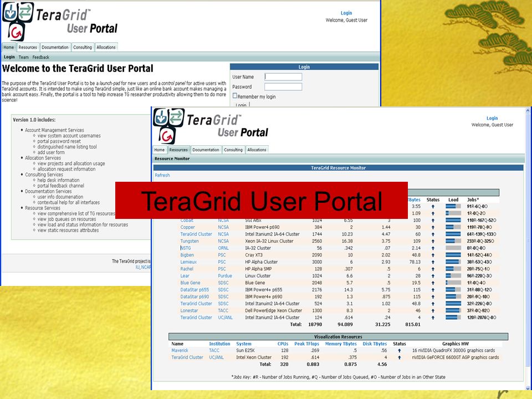Open Documentation tab in the welcome page window
Image resolution: width=532 pixels, height=399 pixels.
click(55, 47)
